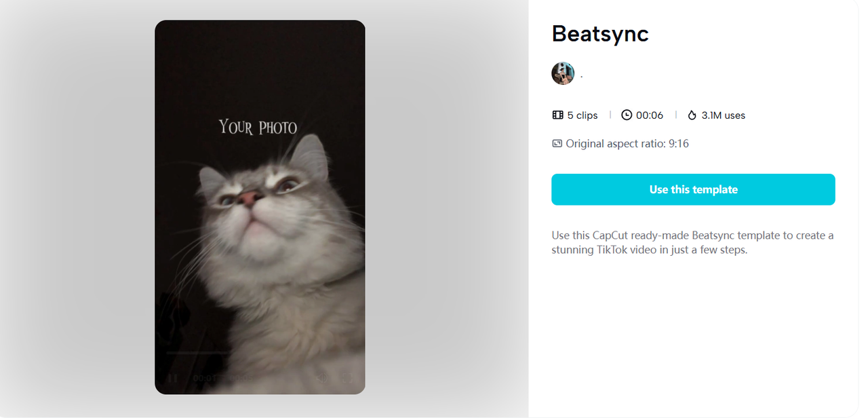
Task: Click the 00:06 duration text
Action: (x=650, y=115)
